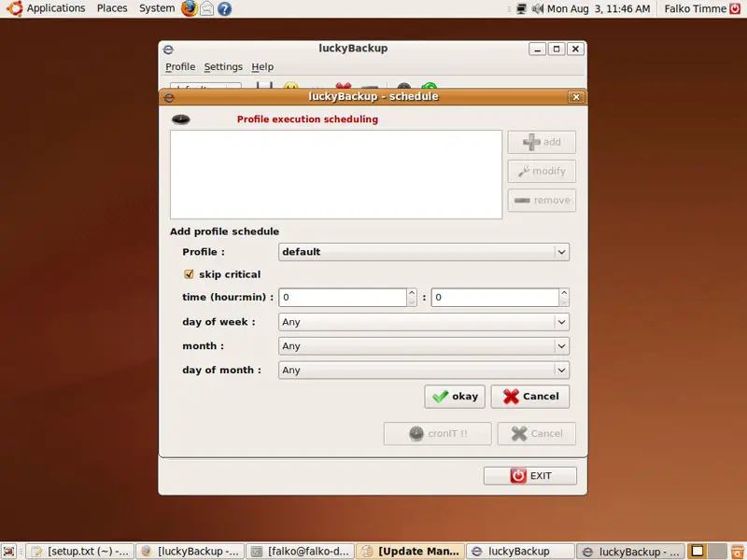Click the schedule dialog title bar icon
Image resolution: width=747 pixels, height=560 pixels.
pos(169,98)
